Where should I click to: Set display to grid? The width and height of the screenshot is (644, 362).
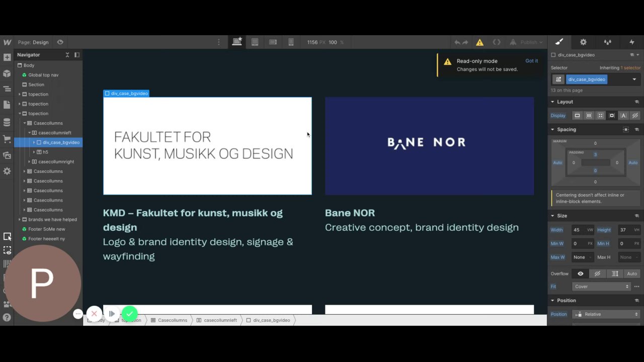point(600,116)
